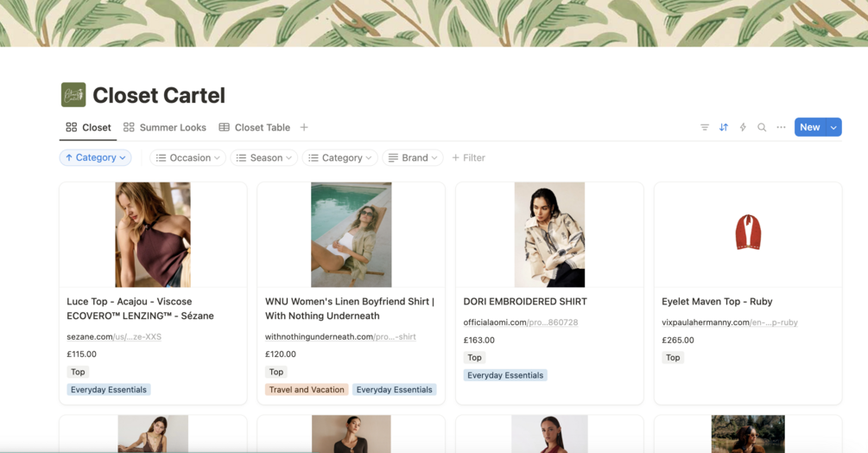Open the lightning bolt automations icon

(743, 127)
